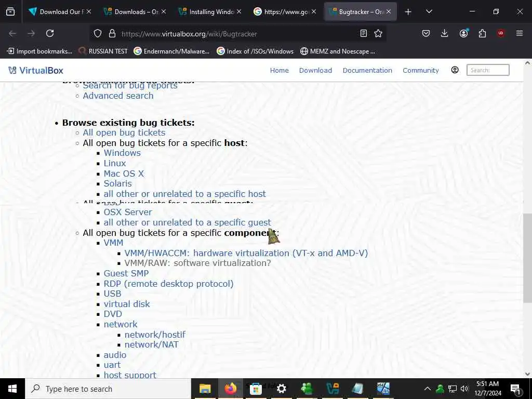The width and height of the screenshot is (532, 399).
Task: Open audio component tickets
Action: (115, 355)
